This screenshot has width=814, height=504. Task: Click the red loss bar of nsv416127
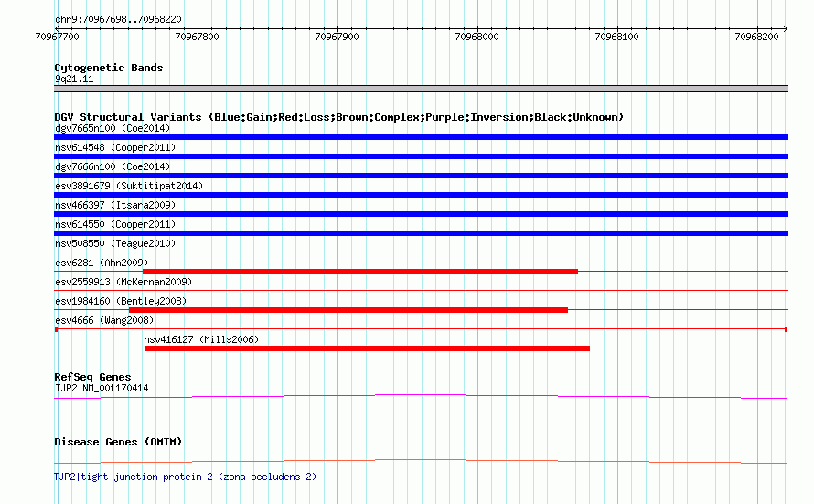tap(367, 349)
